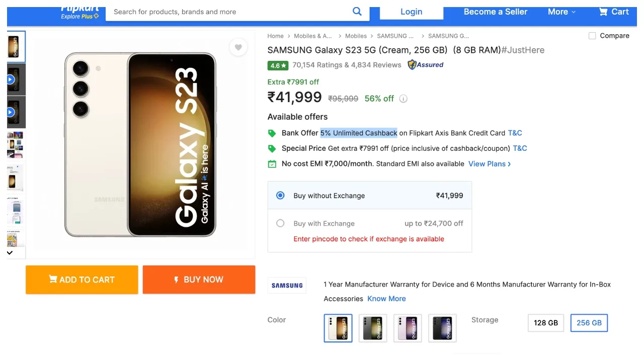Click the search magnifier icon

click(x=357, y=12)
